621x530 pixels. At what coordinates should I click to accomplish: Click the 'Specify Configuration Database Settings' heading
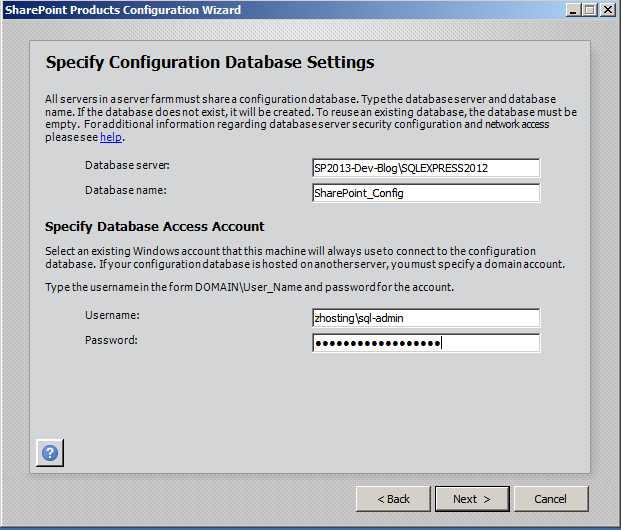coord(210,63)
